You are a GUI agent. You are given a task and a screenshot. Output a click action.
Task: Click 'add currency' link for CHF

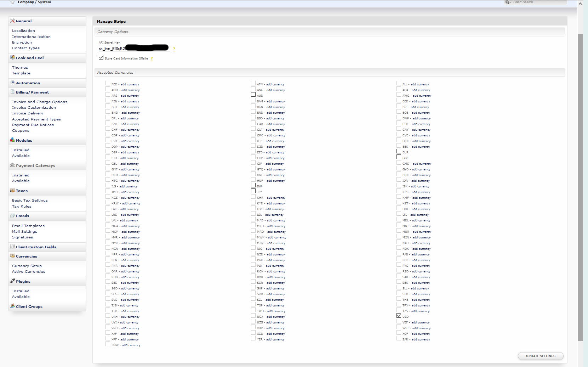[130, 130]
